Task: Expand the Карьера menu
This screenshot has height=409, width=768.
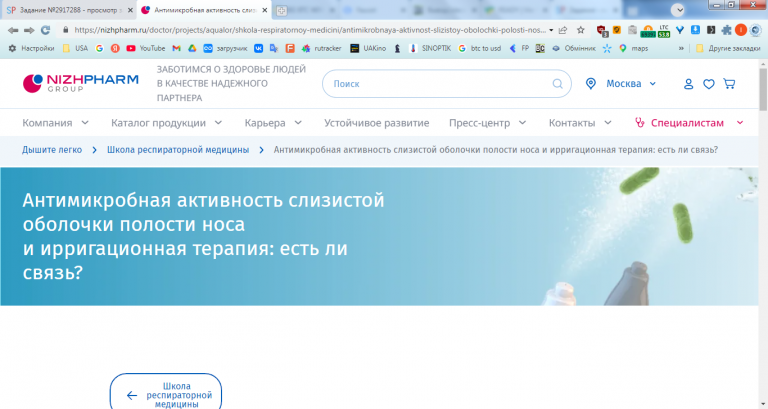Action: (273, 123)
